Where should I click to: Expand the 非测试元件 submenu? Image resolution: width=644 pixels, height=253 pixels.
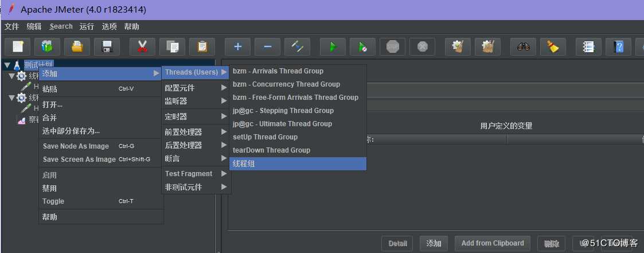[x=196, y=187]
